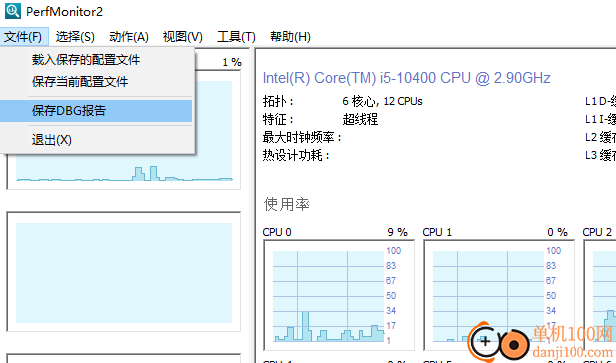Select 保存DBG报告 menu entry
Image resolution: width=616 pixels, height=363 pixels.
pyautogui.click(x=96, y=111)
